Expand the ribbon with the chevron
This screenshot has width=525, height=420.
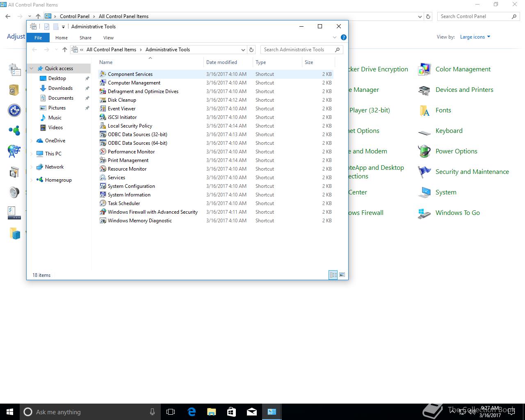pyautogui.click(x=335, y=37)
